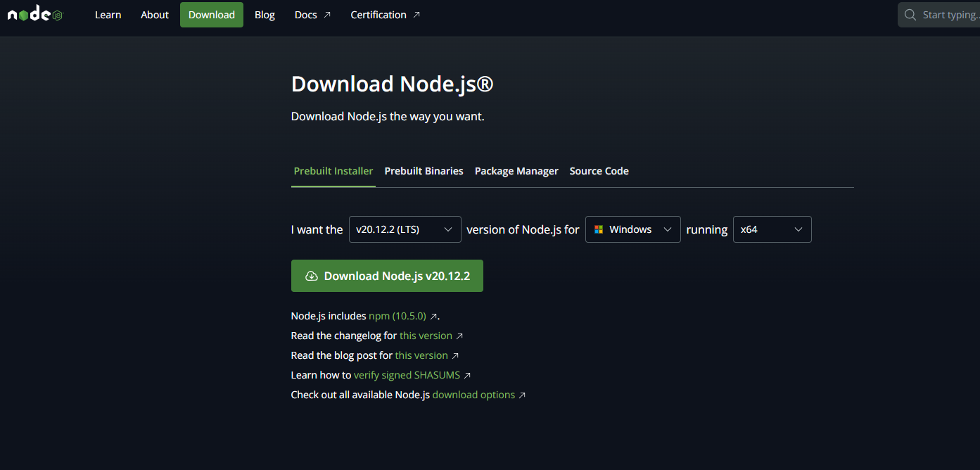Open the 'verify signed SHASUMS' link
The height and width of the screenshot is (470, 980).
pyautogui.click(x=407, y=375)
